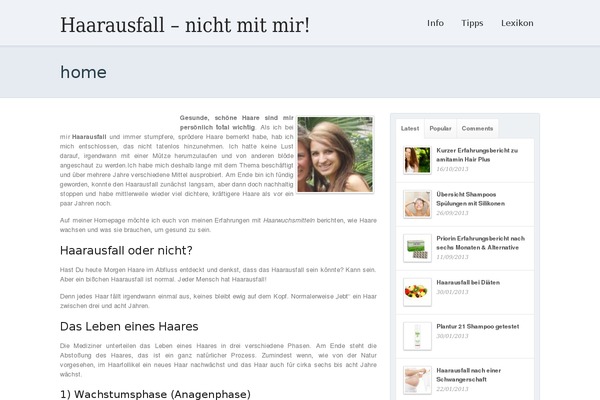600x400 pixels.
Task: Click the heading 1) Wachstumsphase (Anagenphase)
Action: coord(155,394)
